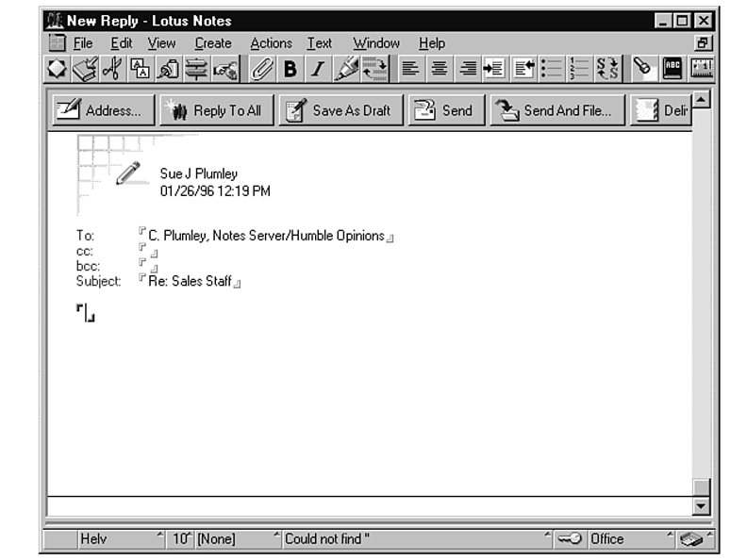Click the pointing hand SmartIcon

pos(224,69)
